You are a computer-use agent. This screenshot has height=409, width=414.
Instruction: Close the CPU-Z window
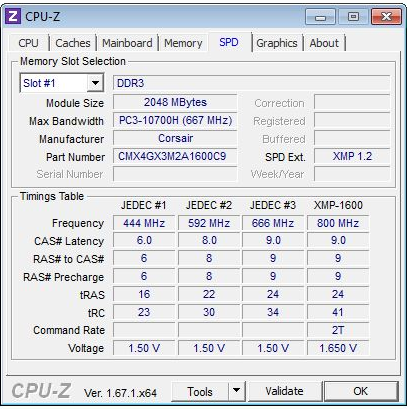coord(386,17)
